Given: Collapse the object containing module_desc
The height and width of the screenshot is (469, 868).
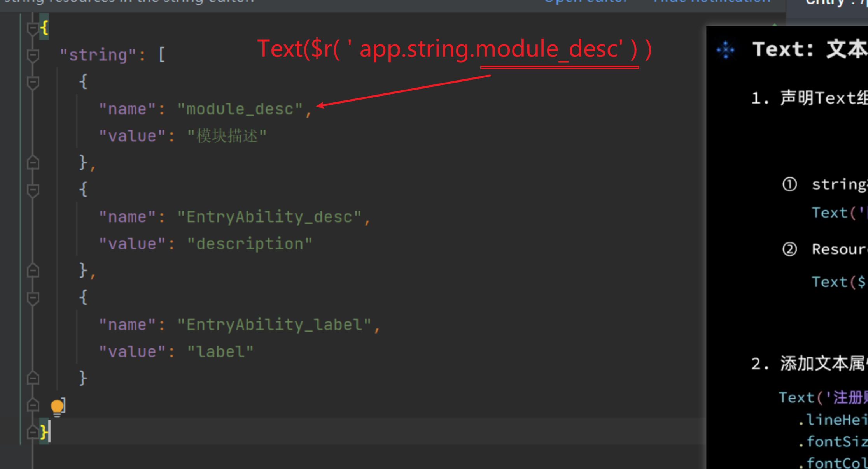Looking at the screenshot, I should [x=33, y=83].
